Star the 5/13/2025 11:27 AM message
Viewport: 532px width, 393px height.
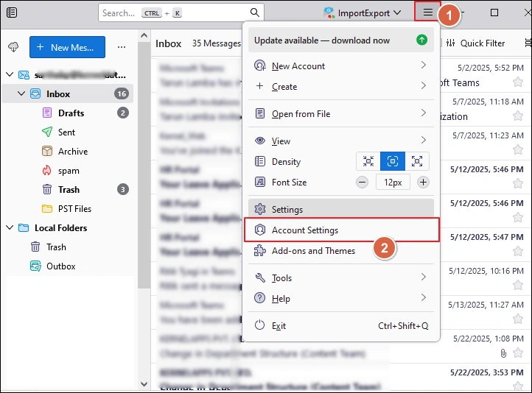pos(518,319)
